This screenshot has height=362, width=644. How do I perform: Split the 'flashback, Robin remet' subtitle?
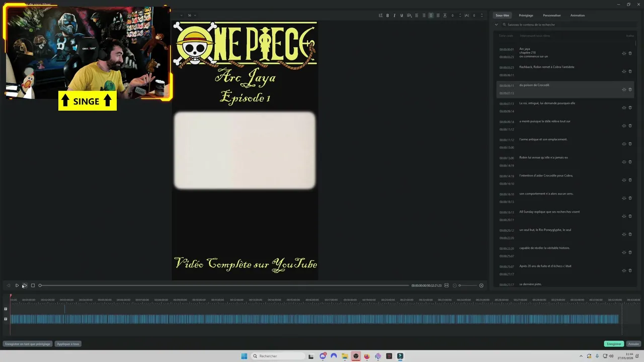(624, 71)
